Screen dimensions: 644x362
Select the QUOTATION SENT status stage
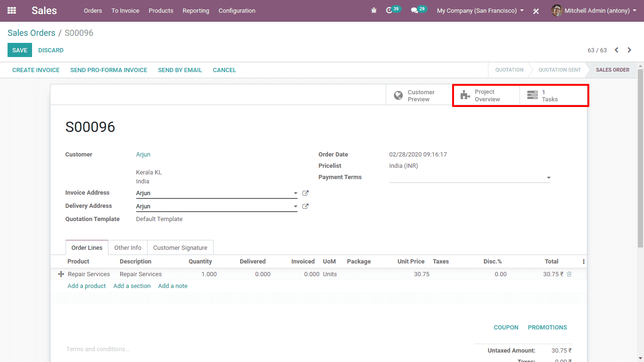click(560, 70)
